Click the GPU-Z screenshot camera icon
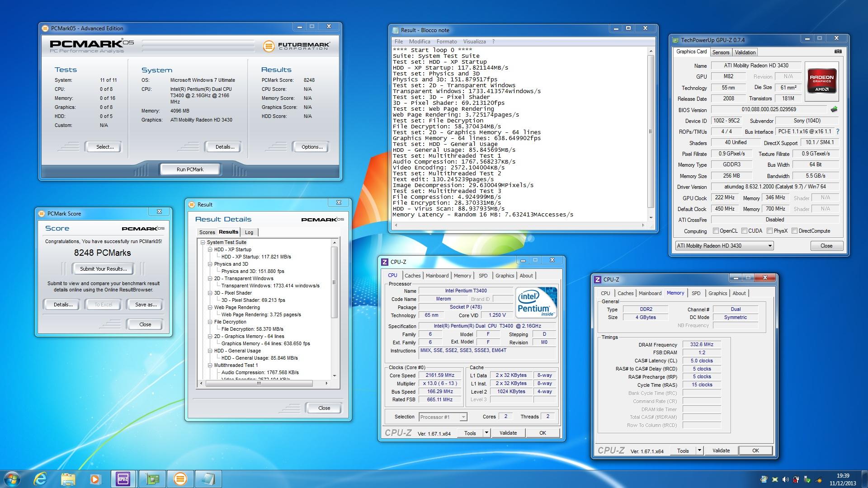 pyautogui.click(x=838, y=52)
